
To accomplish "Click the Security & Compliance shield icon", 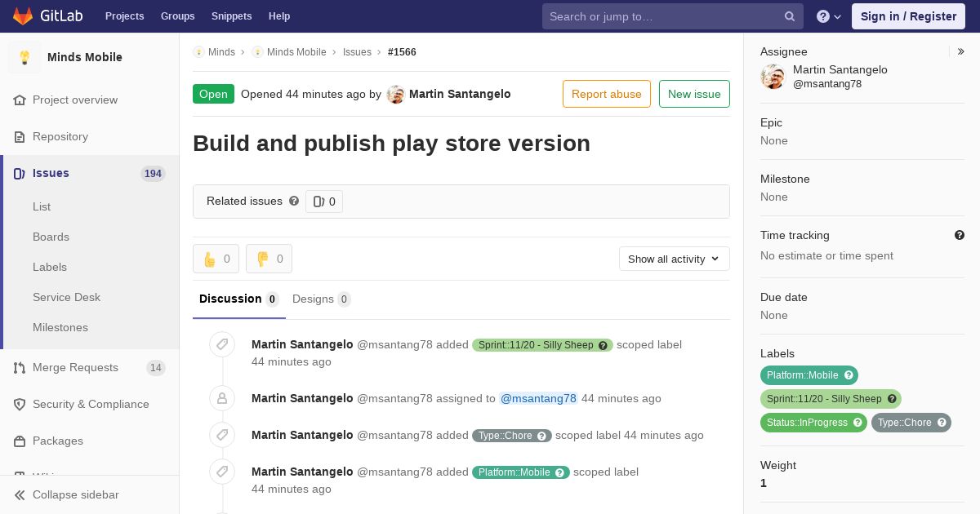I will [x=20, y=405].
